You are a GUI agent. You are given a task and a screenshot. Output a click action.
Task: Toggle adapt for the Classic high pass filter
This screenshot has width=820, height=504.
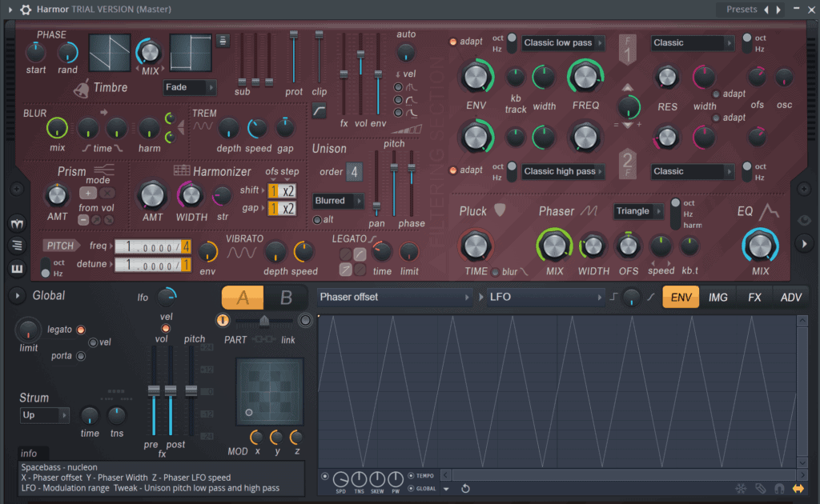(453, 170)
